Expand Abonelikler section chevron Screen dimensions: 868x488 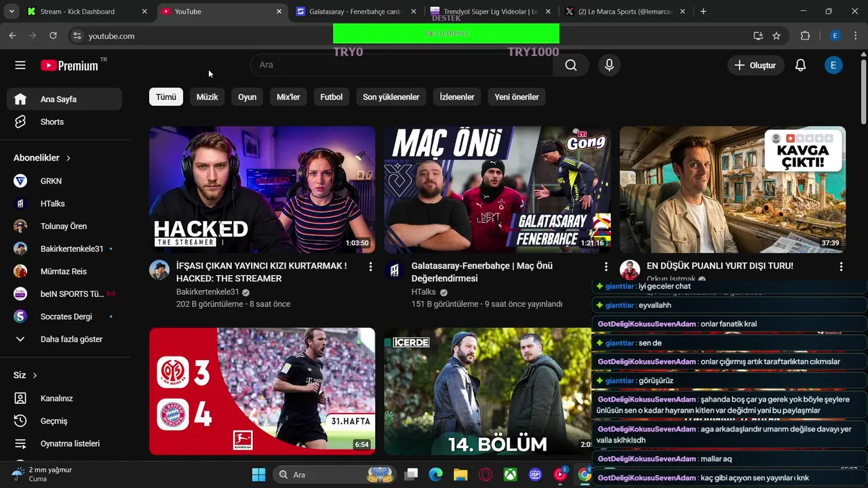[68, 158]
